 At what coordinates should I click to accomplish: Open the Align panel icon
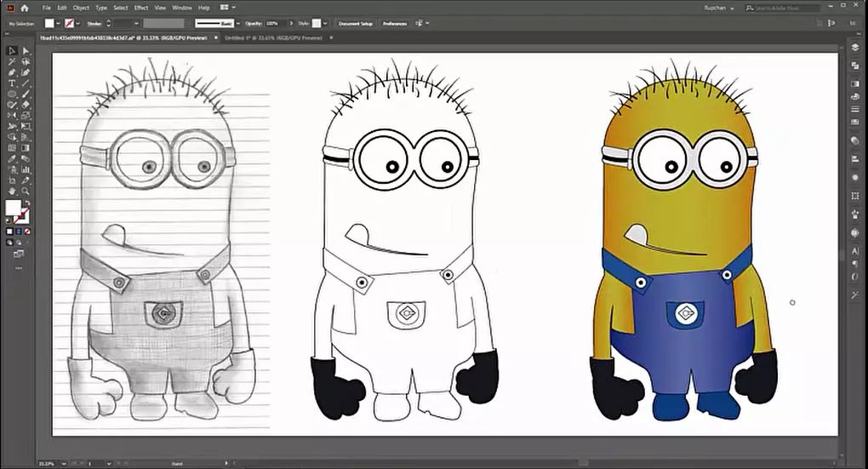(854, 159)
